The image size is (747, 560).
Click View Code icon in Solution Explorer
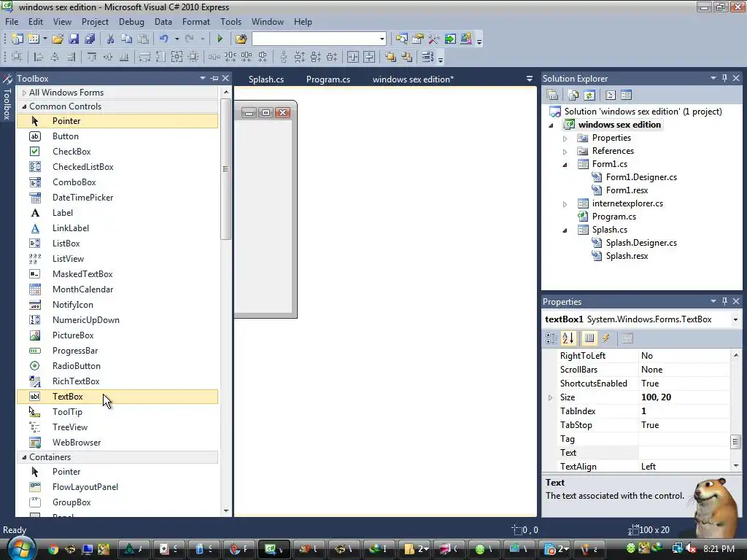pyautogui.click(x=611, y=96)
